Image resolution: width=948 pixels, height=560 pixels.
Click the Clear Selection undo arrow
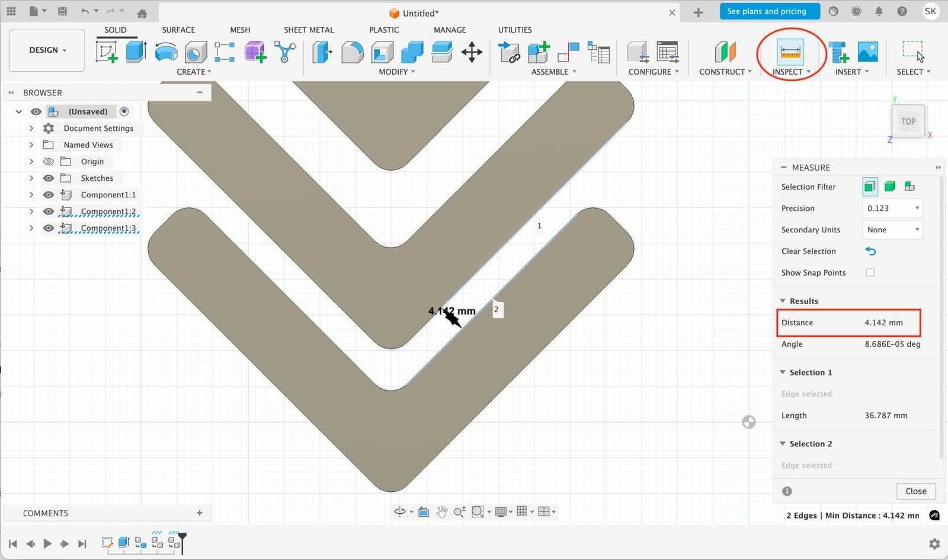tap(870, 251)
